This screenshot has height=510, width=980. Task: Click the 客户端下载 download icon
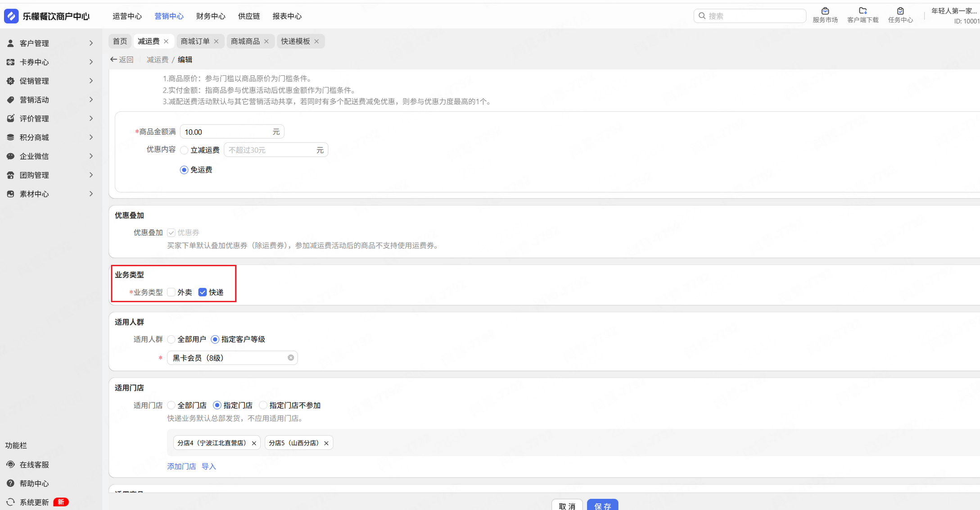[x=863, y=11]
